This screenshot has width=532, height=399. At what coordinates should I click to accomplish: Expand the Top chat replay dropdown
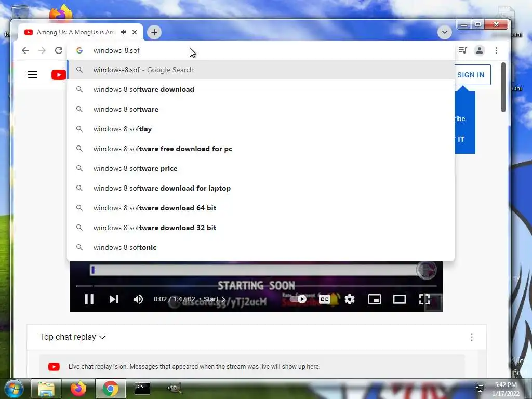pyautogui.click(x=73, y=337)
